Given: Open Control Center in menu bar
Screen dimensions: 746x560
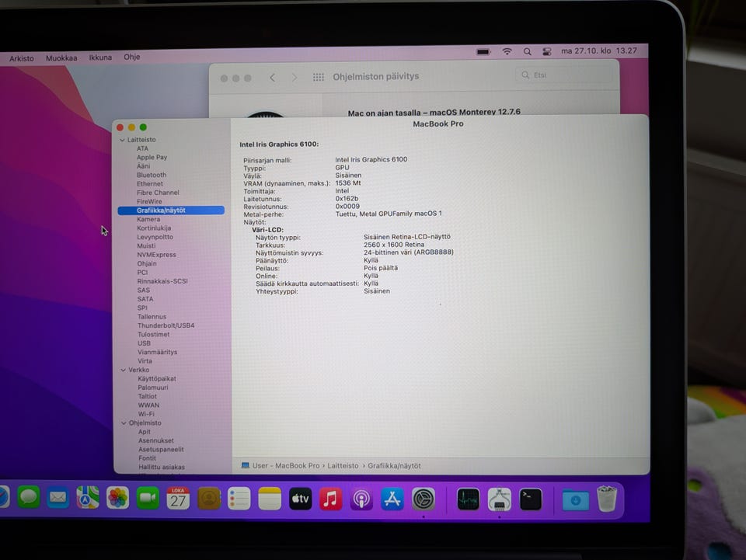Looking at the screenshot, I should [x=546, y=51].
